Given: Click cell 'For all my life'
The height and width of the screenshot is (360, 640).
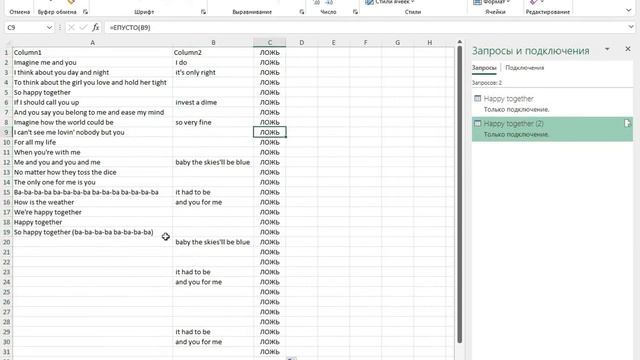Looking at the screenshot, I should click(93, 142).
